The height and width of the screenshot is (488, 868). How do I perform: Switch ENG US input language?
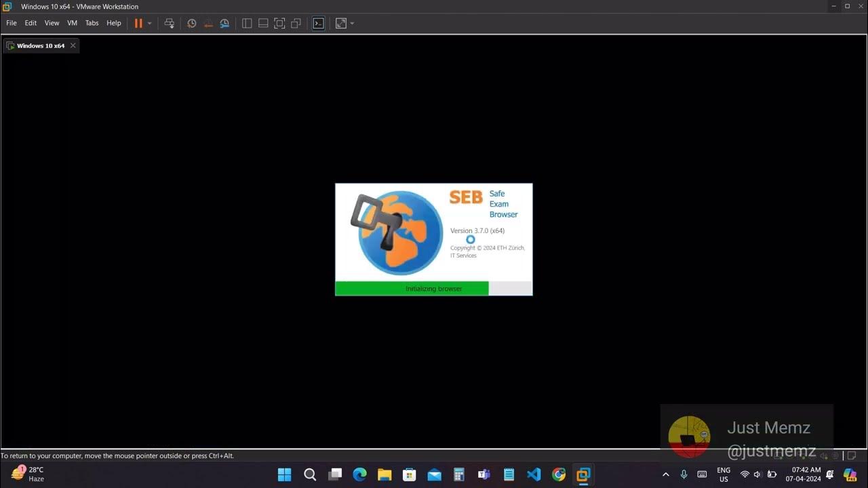[x=724, y=474]
